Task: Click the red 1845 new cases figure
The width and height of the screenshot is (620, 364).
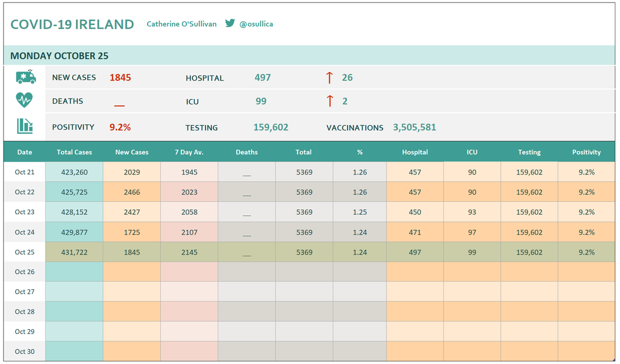Action: pyautogui.click(x=120, y=77)
